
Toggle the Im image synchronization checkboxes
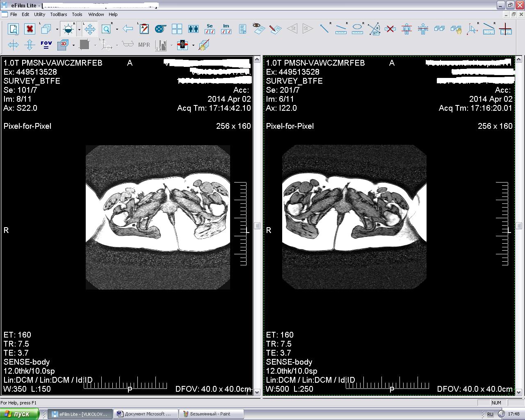pyautogui.click(x=226, y=29)
